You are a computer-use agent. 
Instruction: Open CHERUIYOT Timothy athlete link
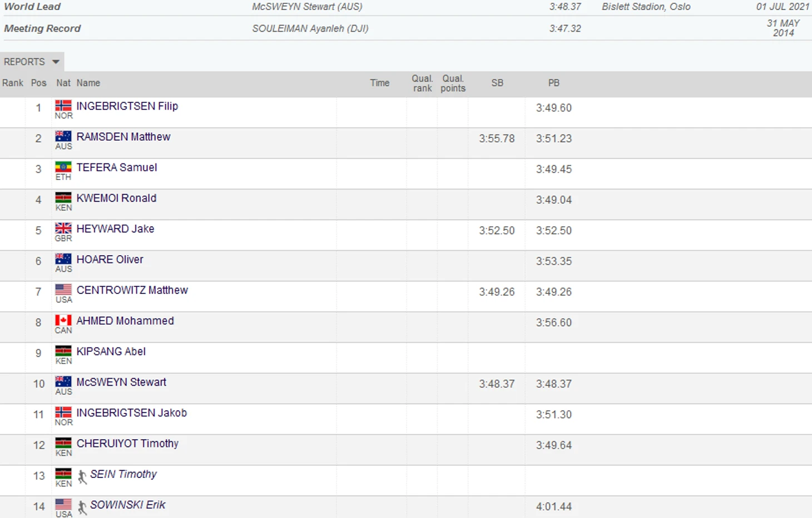coord(128,444)
